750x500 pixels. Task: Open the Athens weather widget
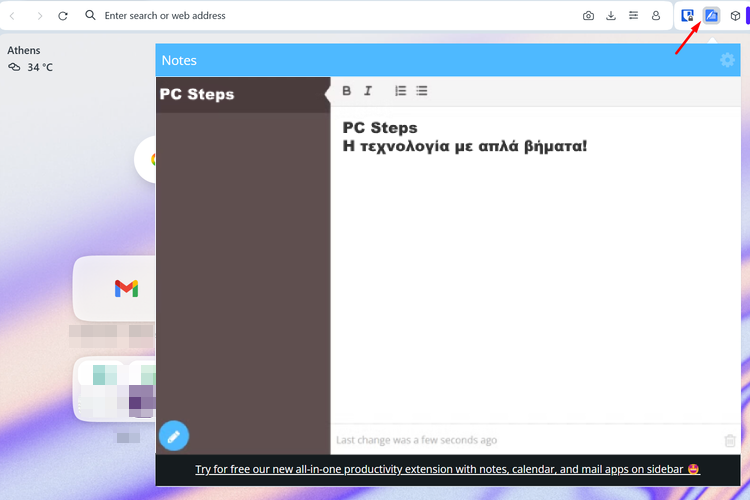click(30, 59)
